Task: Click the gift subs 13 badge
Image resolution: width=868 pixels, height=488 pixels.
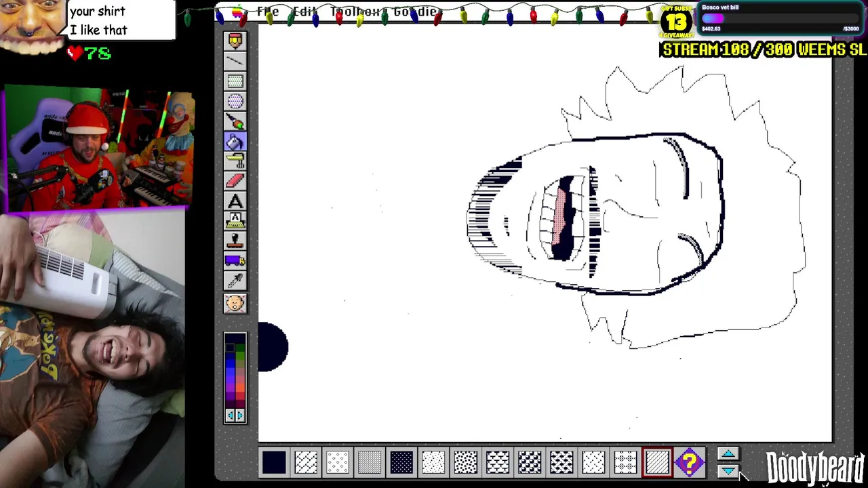Action: coord(676,23)
